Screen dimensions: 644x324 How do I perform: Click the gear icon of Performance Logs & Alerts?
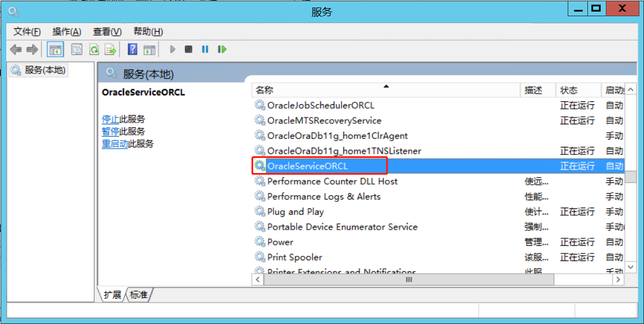click(x=260, y=197)
